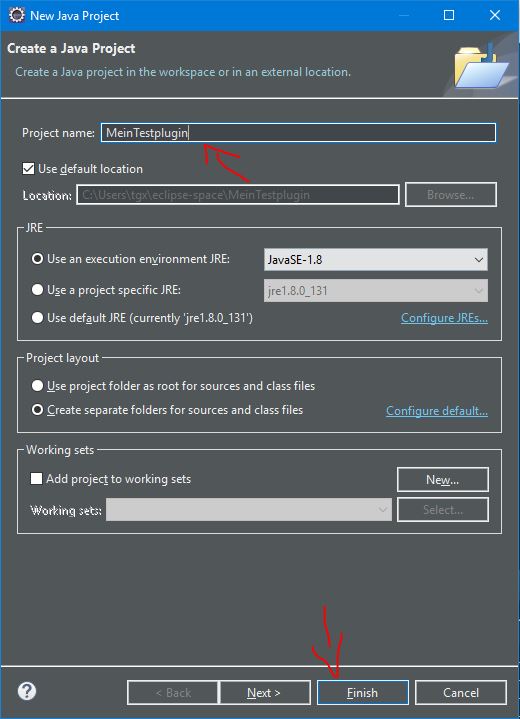Open the Working sets combo box
Viewport: 520px width, 719px height.
pyautogui.click(x=249, y=509)
